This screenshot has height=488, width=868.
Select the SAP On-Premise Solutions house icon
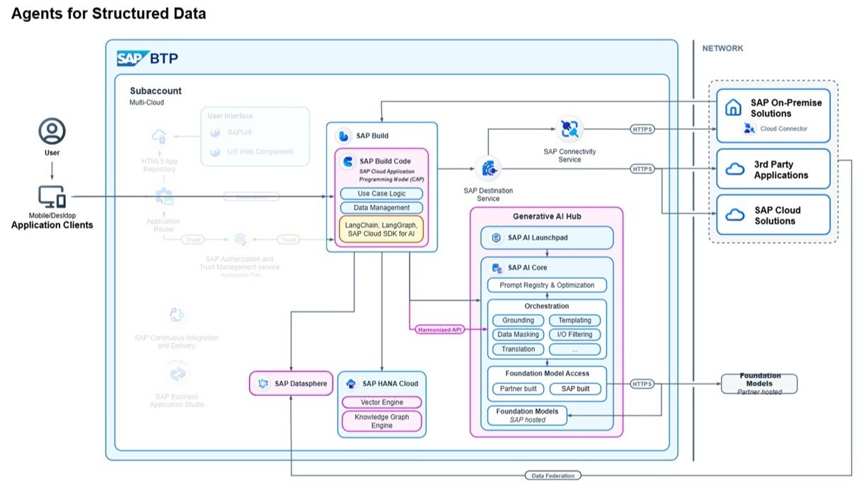(734, 108)
